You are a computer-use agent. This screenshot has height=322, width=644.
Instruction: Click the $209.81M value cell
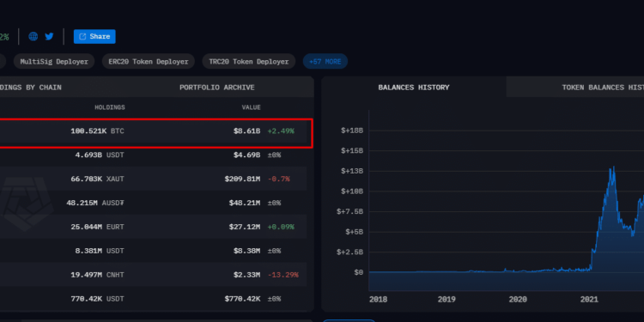click(x=242, y=179)
